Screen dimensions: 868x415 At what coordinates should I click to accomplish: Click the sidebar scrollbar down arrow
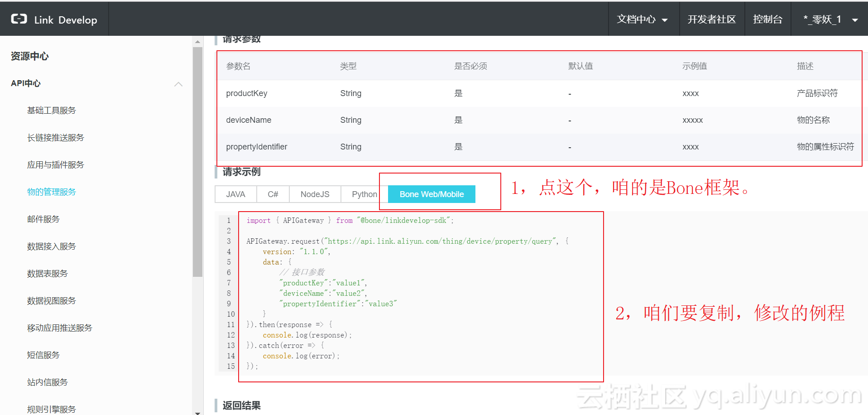[x=197, y=412]
